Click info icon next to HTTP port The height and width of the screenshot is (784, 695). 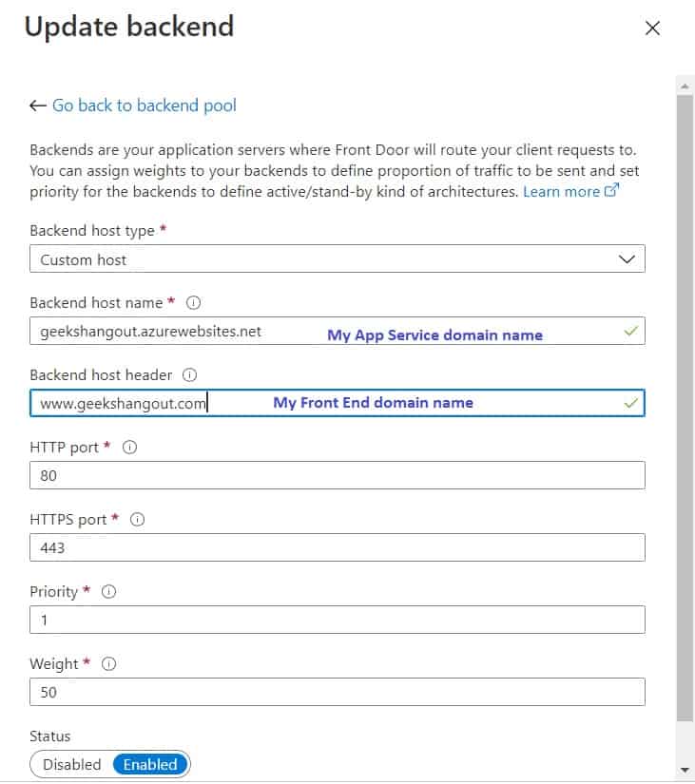[x=129, y=447]
